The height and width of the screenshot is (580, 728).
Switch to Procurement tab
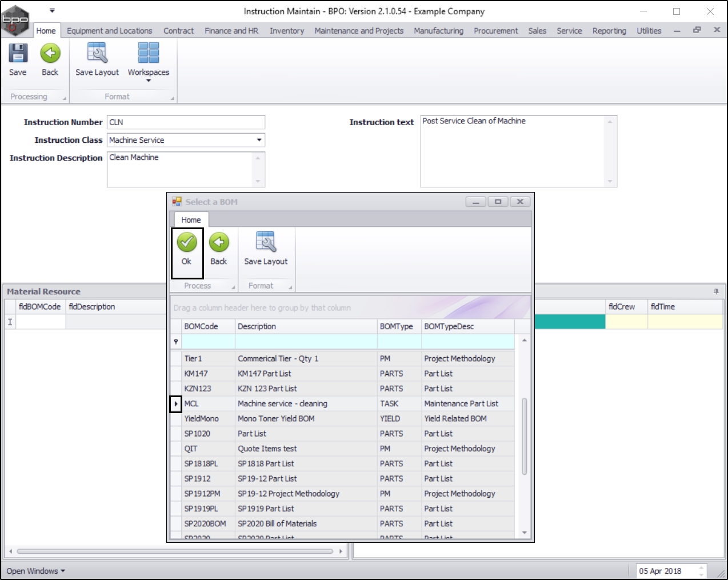click(x=496, y=31)
